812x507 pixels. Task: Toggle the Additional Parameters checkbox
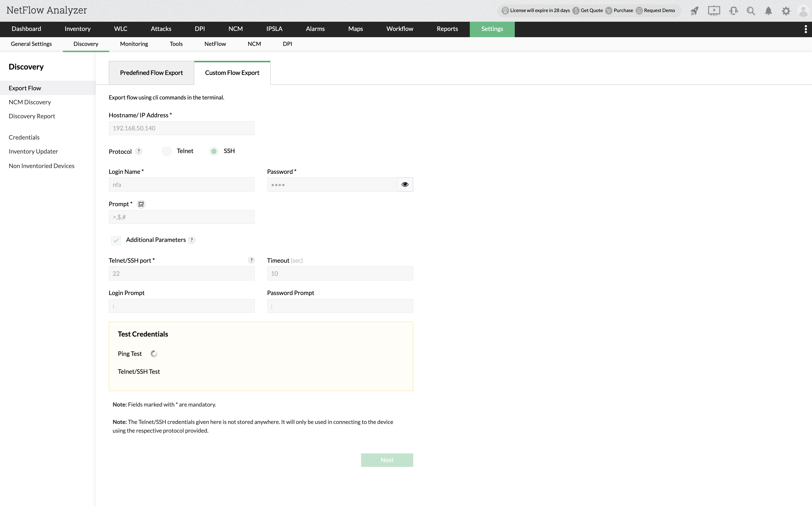(116, 240)
